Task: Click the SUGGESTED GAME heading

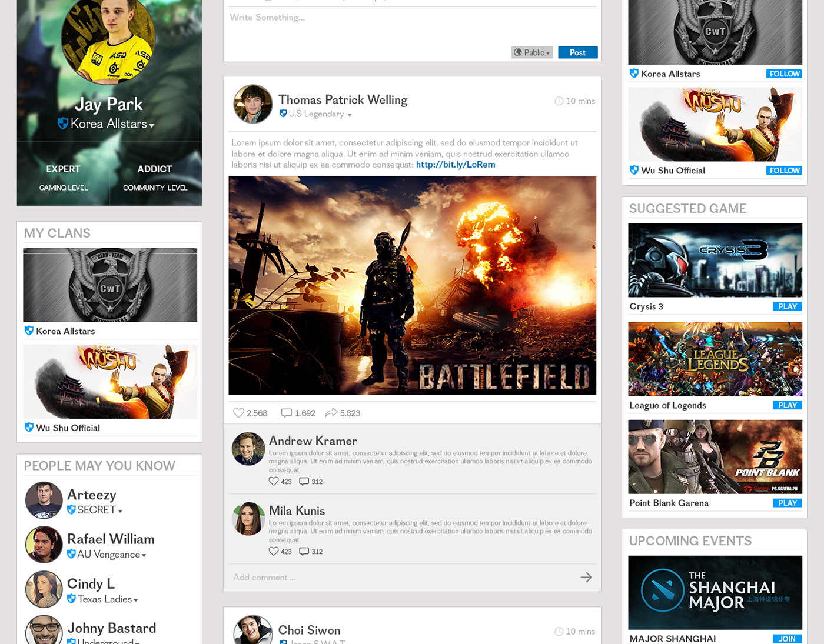Action: (687, 208)
